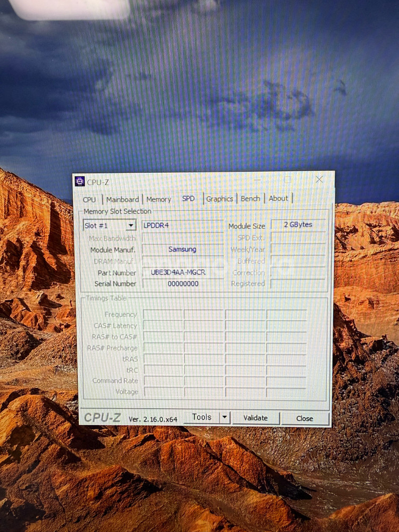Close the CPU-Z window with the X
Viewport: 399px width, 532px height.
click(319, 180)
